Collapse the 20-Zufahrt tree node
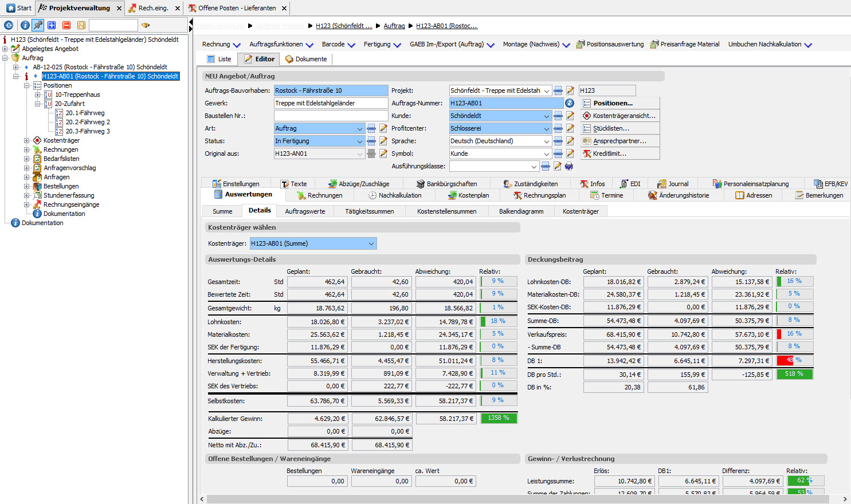 [x=38, y=104]
